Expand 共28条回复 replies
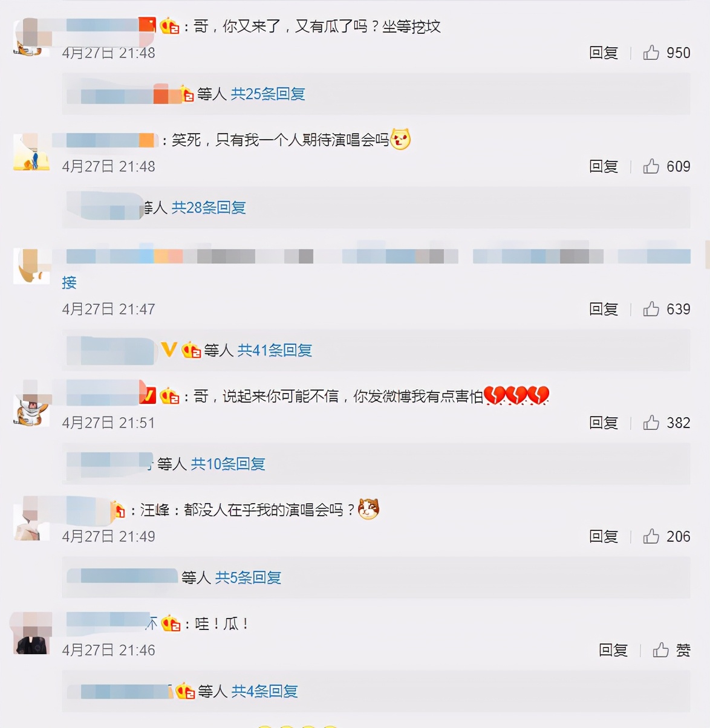 click(x=209, y=207)
